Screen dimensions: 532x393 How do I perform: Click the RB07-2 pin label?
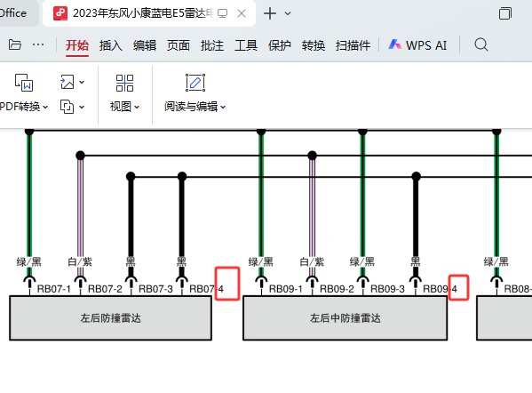click(105, 289)
